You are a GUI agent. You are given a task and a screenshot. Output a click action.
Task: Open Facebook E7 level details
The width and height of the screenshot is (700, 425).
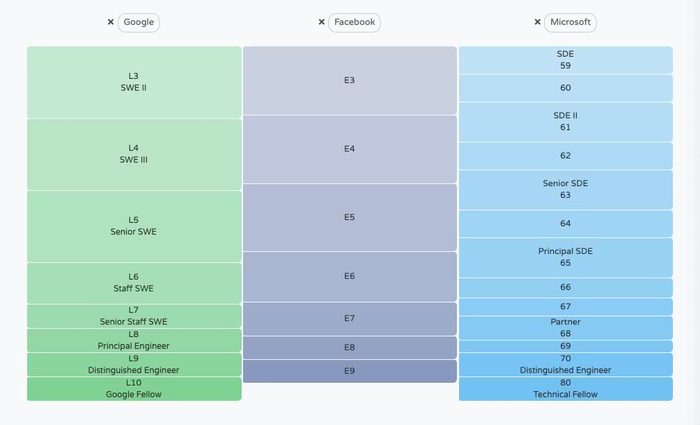pos(349,319)
